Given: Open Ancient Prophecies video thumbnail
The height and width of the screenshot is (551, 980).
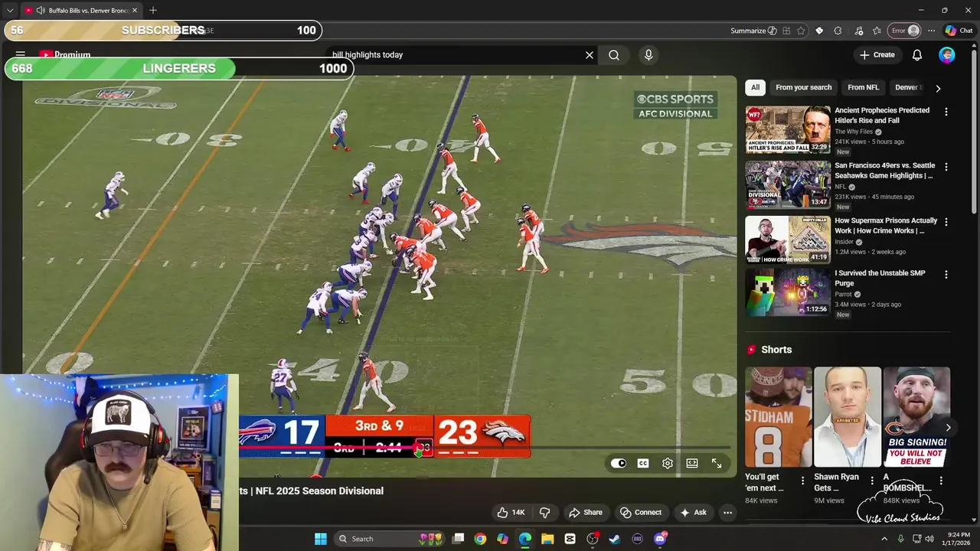Looking at the screenshot, I should tap(788, 130).
